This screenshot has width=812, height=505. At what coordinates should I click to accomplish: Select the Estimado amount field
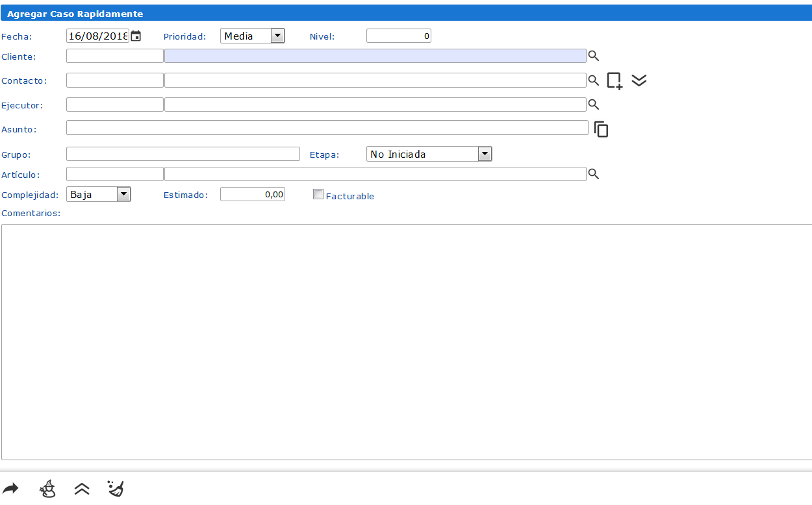(x=252, y=194)
